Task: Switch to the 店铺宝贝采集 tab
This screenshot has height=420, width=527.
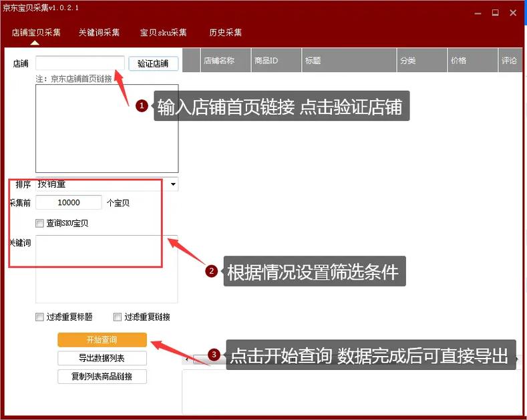Action: click(36, 33)
